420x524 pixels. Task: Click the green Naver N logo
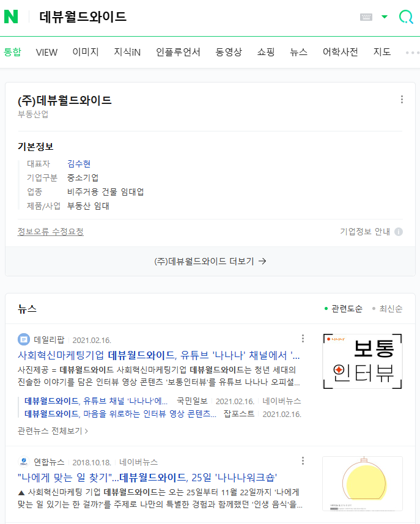(x=11, y=17)
